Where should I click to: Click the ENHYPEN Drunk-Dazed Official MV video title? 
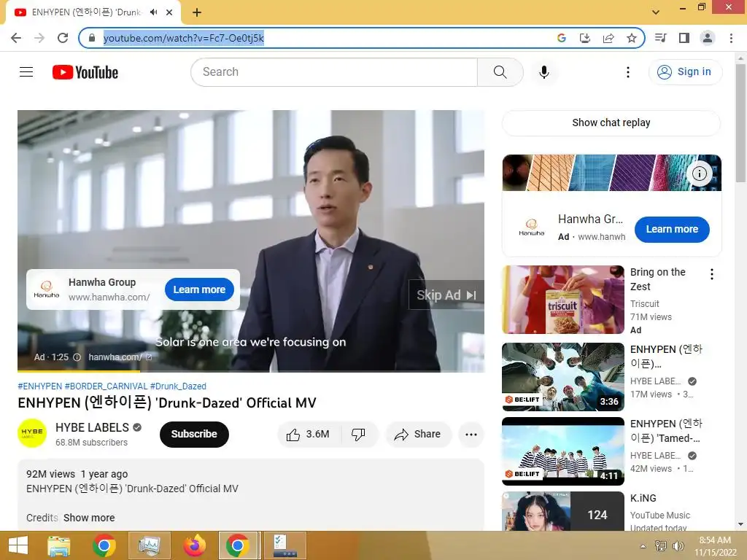coord(167,402)
